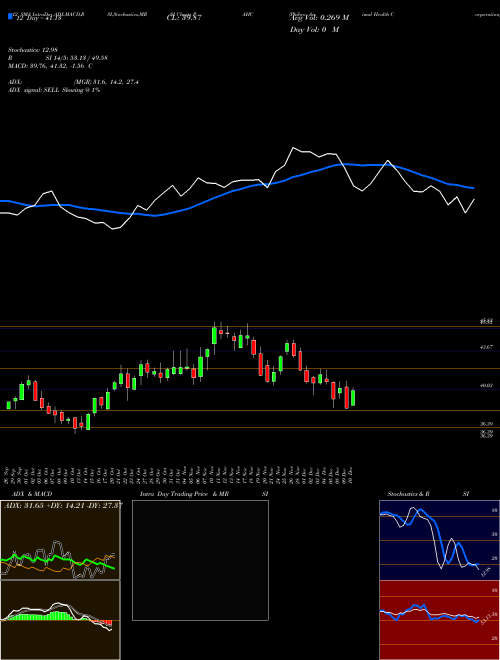Click the empty Intra Day price box
500x660 pixels.
(x=200, y=560)
